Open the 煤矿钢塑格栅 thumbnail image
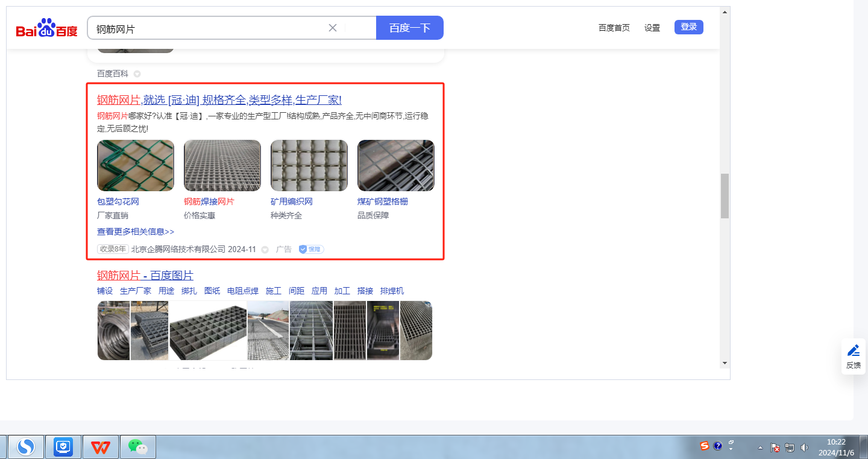The image size is (868, 459). coord(396,166)
